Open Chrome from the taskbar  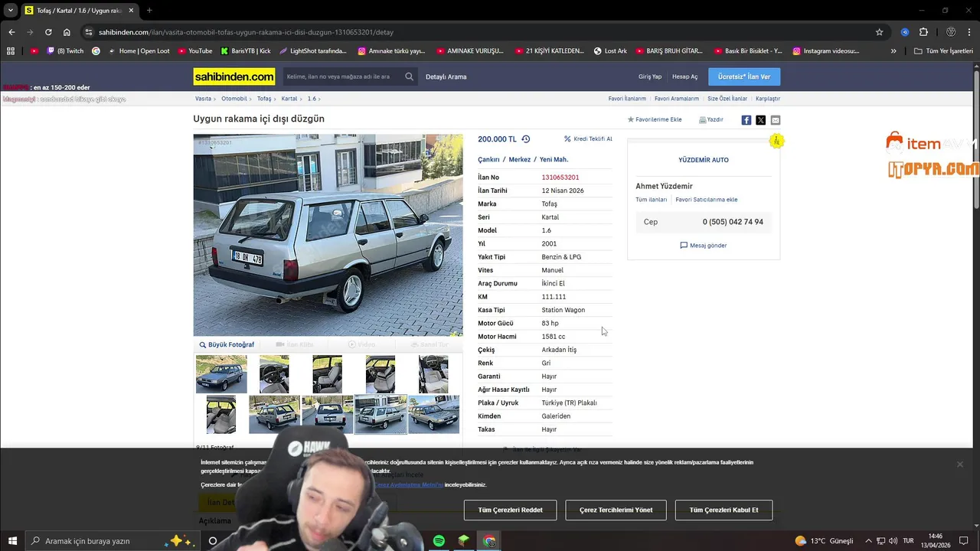tap(489, 541)
